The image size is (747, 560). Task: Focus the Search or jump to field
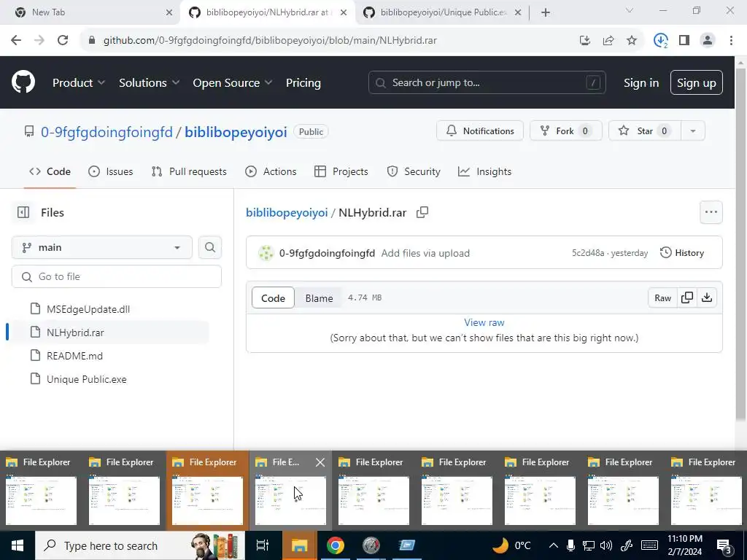point(487,83)
